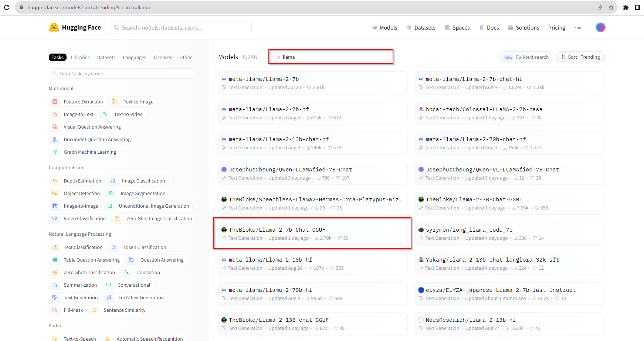Viewport: 644px width, 341px height.
Task: Bookmark this page with star icon
Action: [611, 7]
